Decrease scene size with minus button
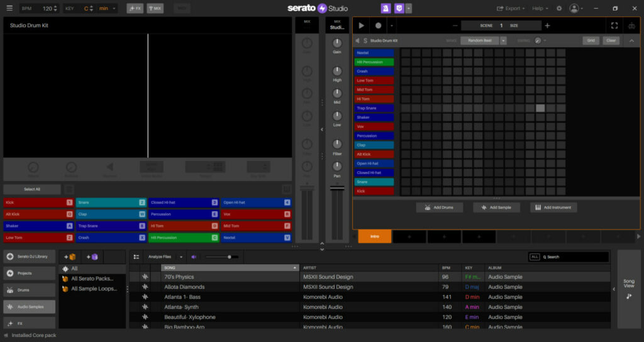Image resolution: width=644 pixels, height=342 pixels. coord(455,25)
